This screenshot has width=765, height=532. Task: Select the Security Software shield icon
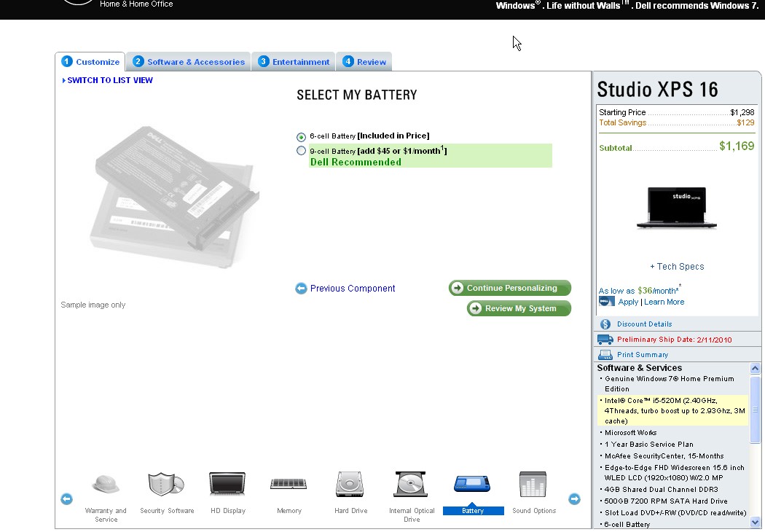(x=166, y=484)
